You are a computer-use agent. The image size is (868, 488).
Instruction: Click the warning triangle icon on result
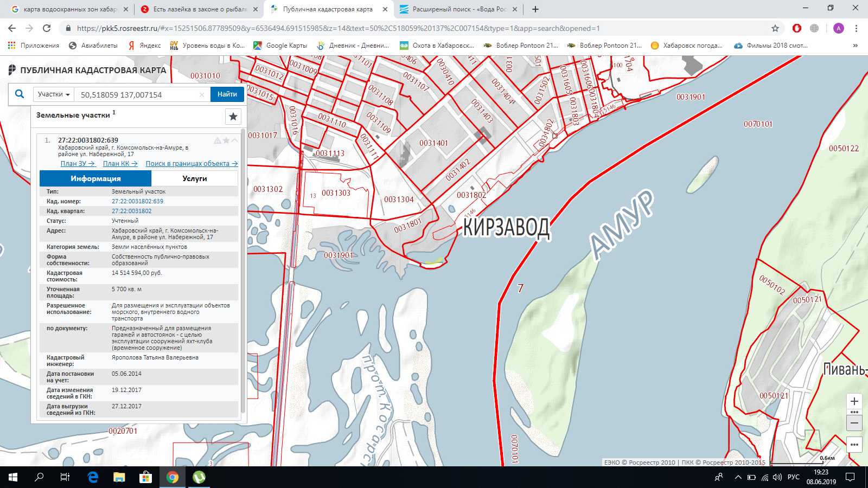coord(218,140)
